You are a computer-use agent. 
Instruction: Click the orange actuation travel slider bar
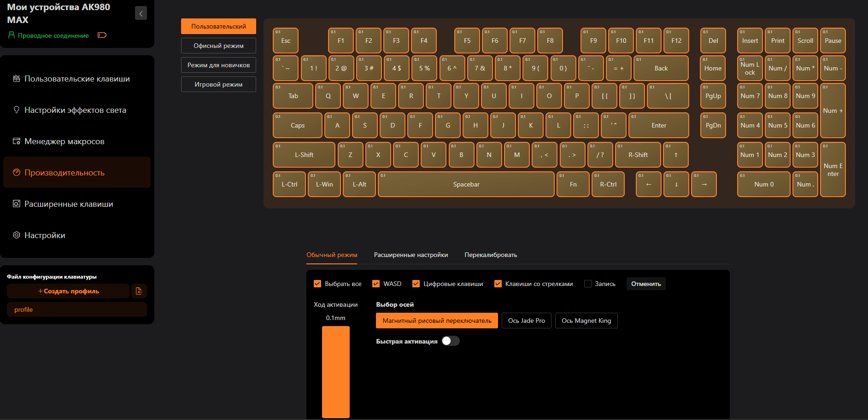335,372
